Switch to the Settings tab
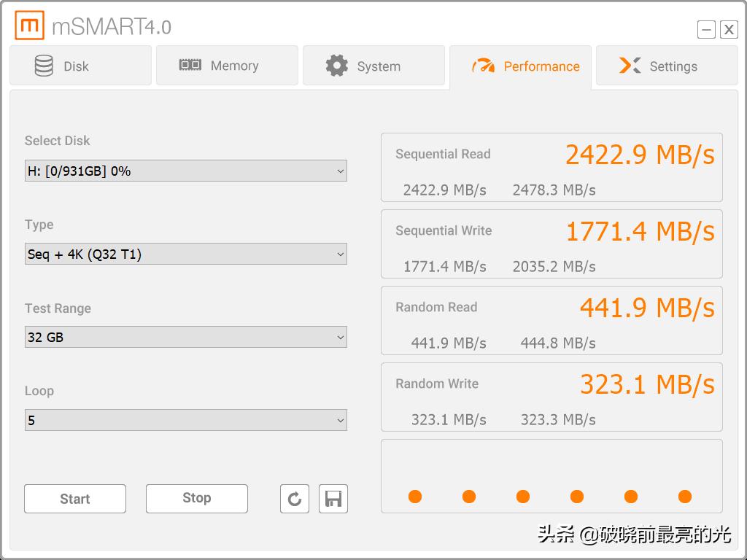747x560 pixels. [666, 66]
